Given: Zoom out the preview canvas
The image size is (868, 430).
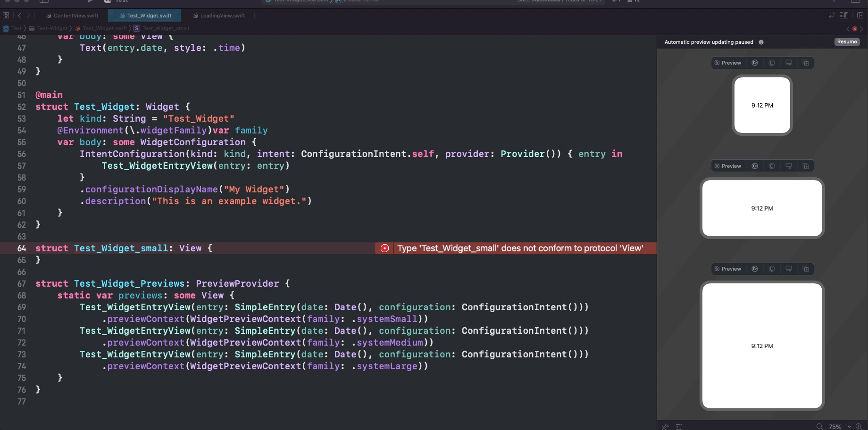Looking at the screenshot, I should click(819, 426).
